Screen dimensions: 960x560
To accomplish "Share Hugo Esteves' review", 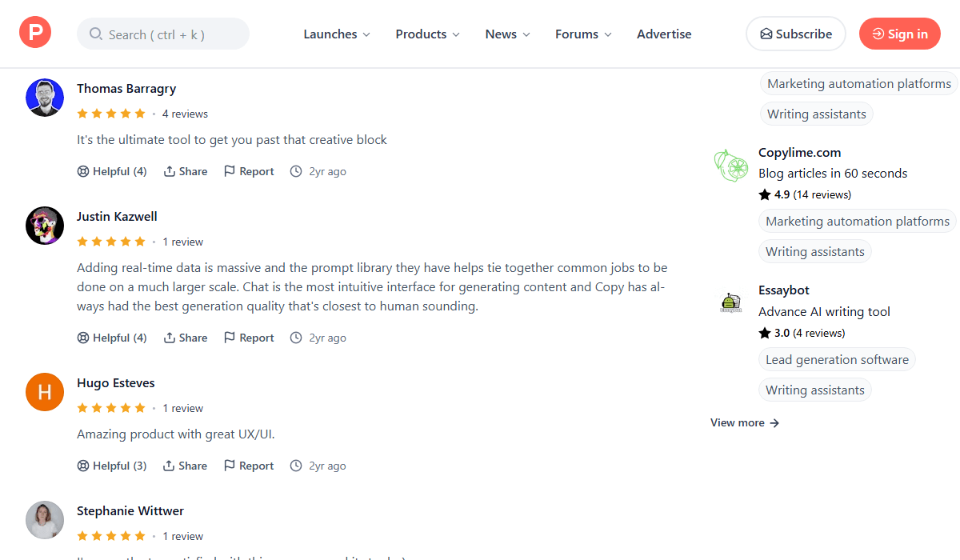I will click(x=186, y=466).
